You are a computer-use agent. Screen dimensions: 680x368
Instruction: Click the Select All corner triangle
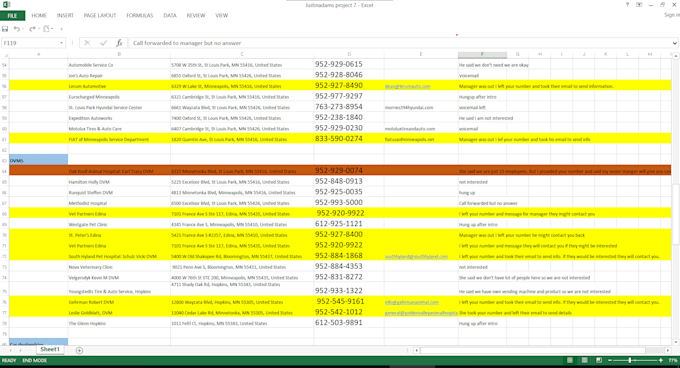click(6, 55)
